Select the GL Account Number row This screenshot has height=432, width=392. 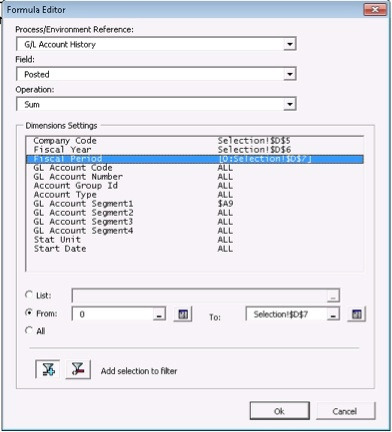tap(195, 177)
